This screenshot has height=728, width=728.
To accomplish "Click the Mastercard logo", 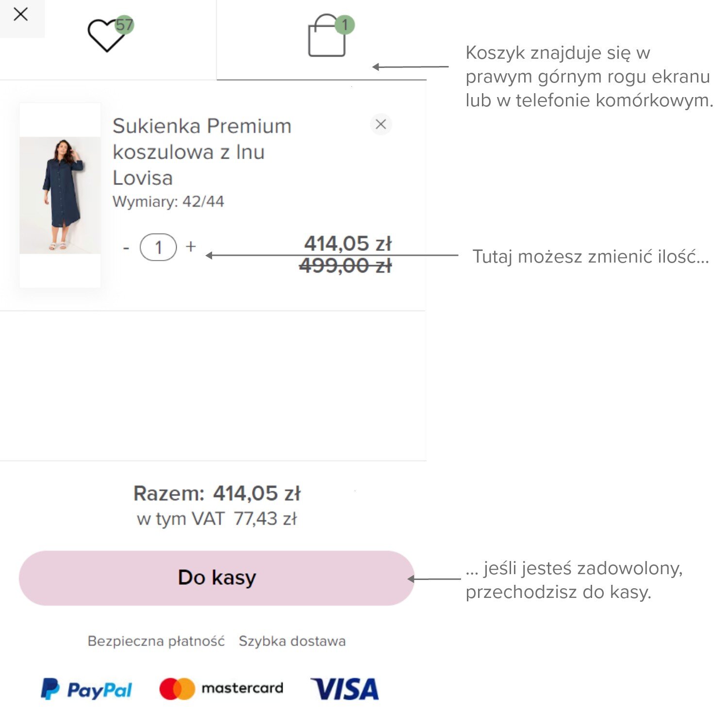I will [221, 688].
